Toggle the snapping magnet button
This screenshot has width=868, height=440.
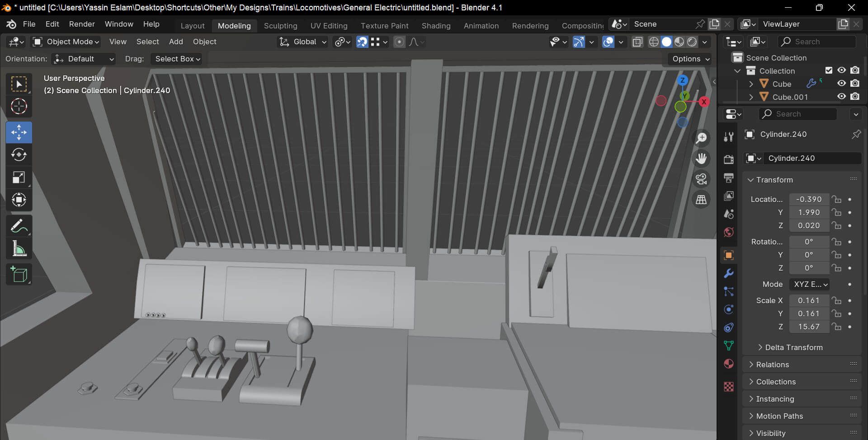click(362, 42)
